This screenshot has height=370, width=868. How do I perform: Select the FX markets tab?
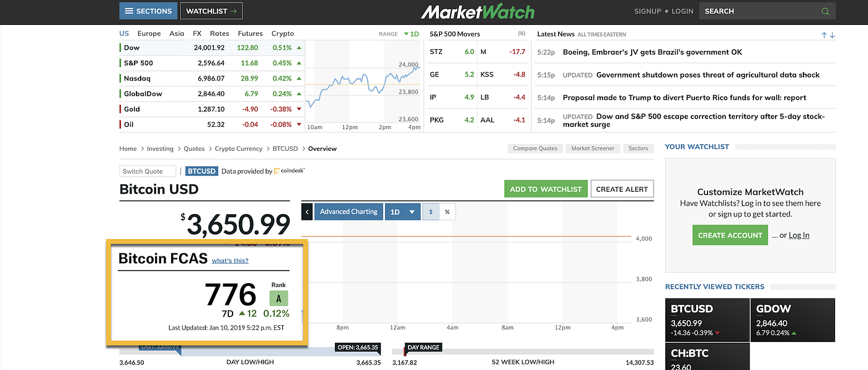(x=197, y=34)
